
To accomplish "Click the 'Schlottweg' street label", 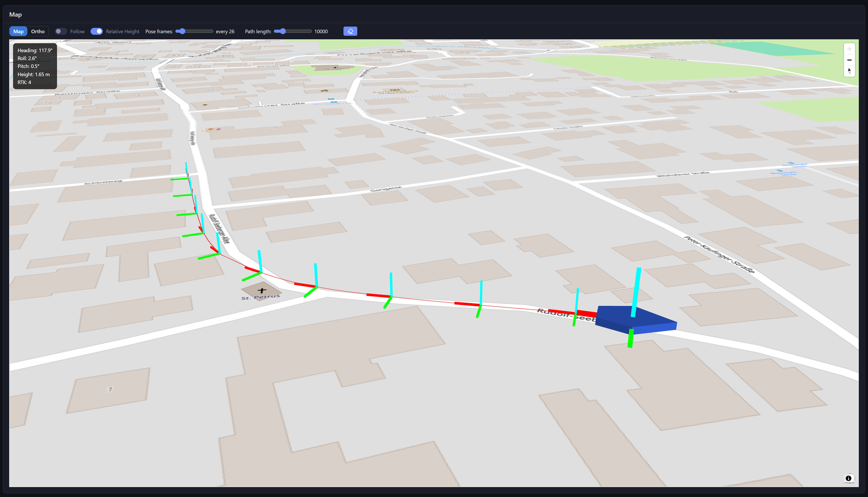I will click(103, 182).
